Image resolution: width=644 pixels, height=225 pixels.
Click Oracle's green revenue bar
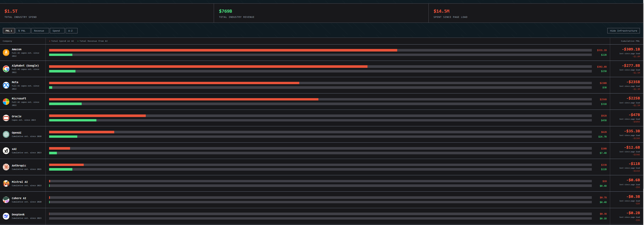click(73, 120)
